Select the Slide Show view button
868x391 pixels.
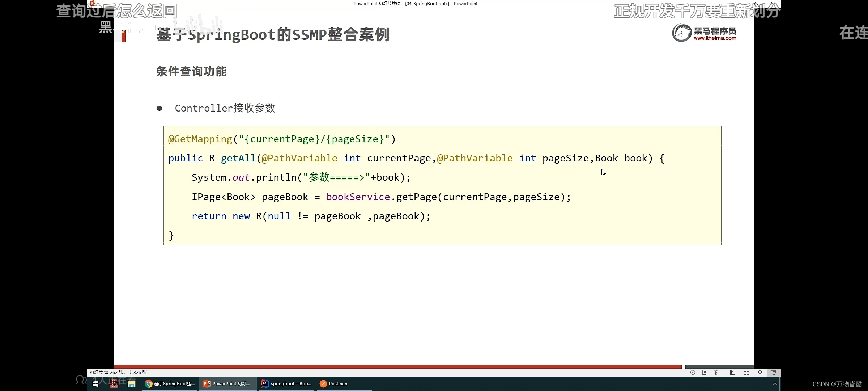tap(774, 372)
